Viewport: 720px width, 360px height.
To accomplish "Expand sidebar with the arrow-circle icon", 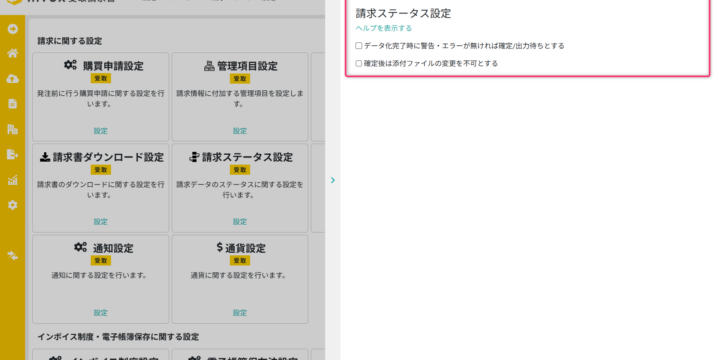I will 12,29.
